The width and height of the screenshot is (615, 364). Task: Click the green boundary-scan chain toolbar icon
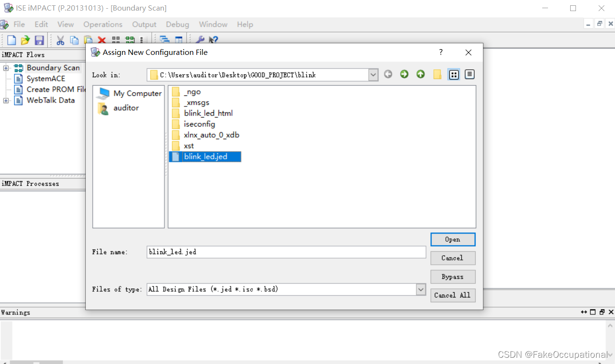tap(130, 40)
